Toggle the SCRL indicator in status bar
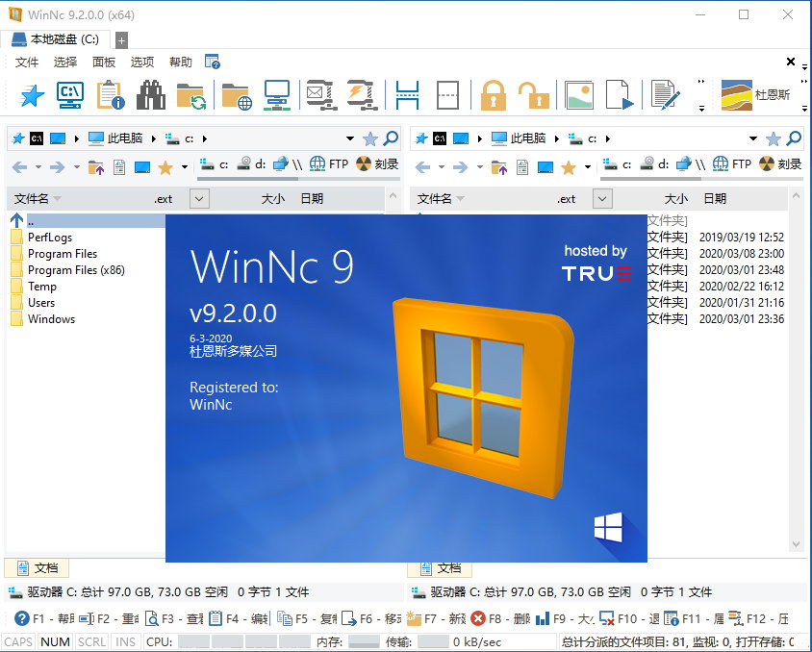Screen dimensions: 812x652 (x=91, y=642)
